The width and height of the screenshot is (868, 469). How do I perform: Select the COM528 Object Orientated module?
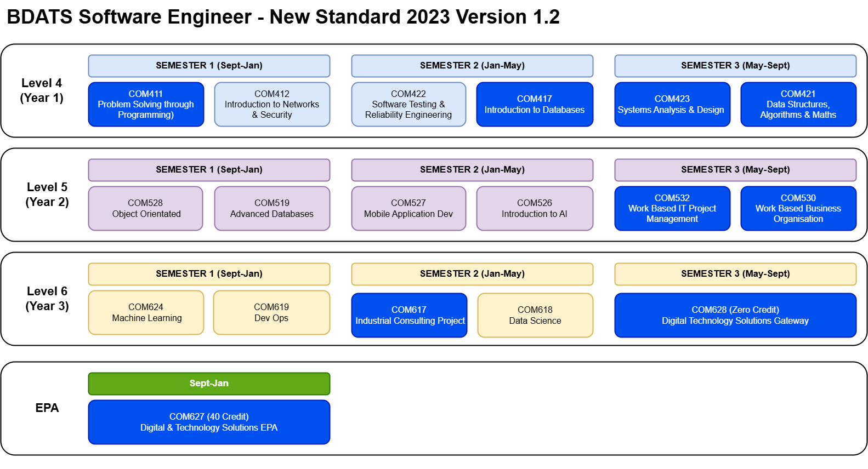point(146,208)
